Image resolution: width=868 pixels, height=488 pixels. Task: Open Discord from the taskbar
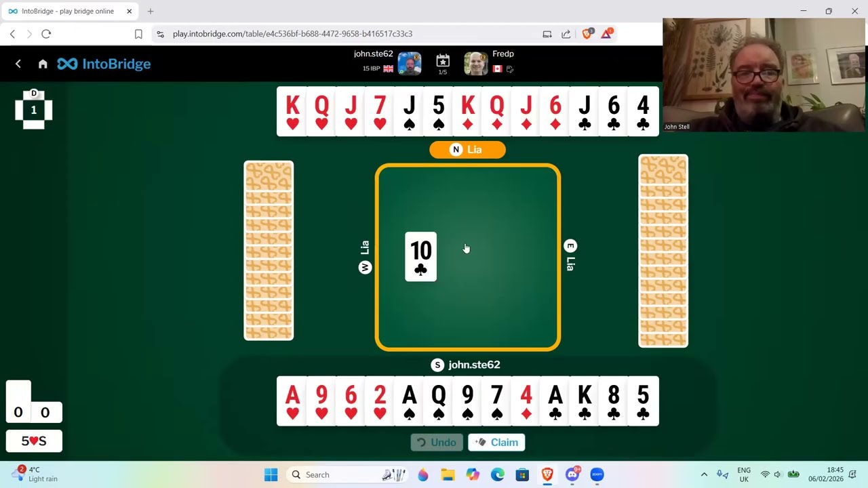[572, 474]
